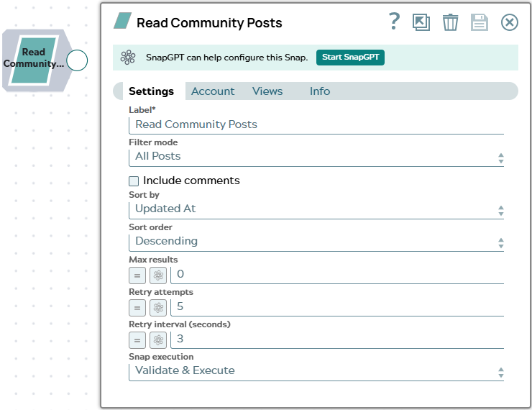532x410 pixels.
Task: Select the Read Community snap on canvas
Action: [34, 60]
